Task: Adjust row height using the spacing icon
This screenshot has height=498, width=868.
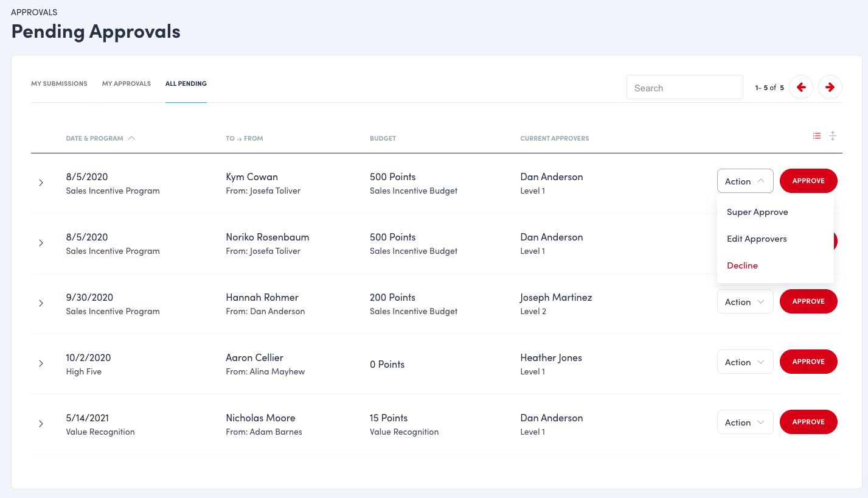Action: [833, 136]
